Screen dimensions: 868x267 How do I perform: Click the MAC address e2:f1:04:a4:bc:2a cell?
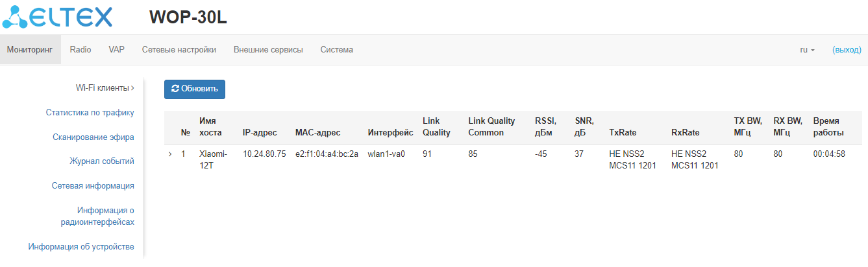click(327, 154)
